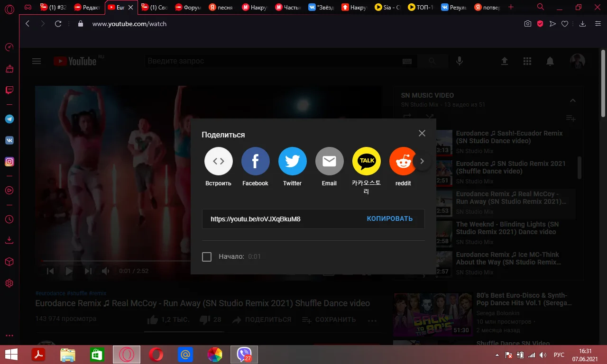This screenshot has width=607, height=364.
Task: Open Viber from the Windows taskbar
Action: pyautogui.click(x=244, y=355)
